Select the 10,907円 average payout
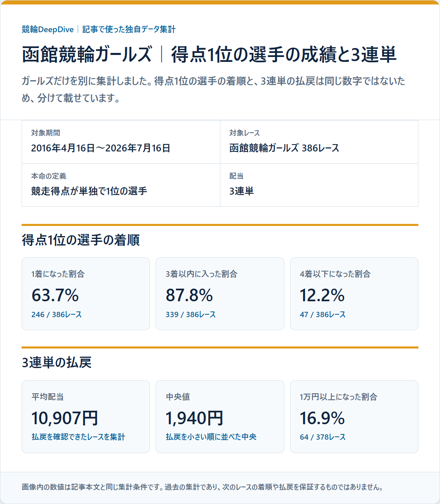 click(65, 418)
